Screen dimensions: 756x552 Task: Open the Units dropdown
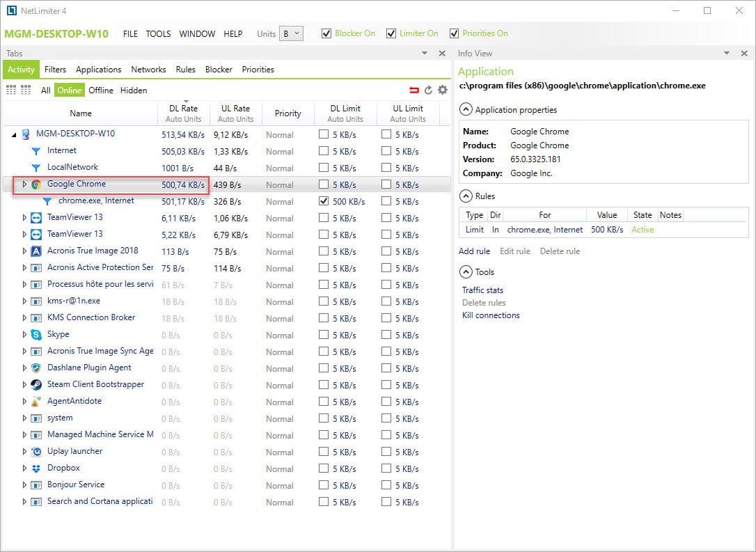[x=291, y=33]
